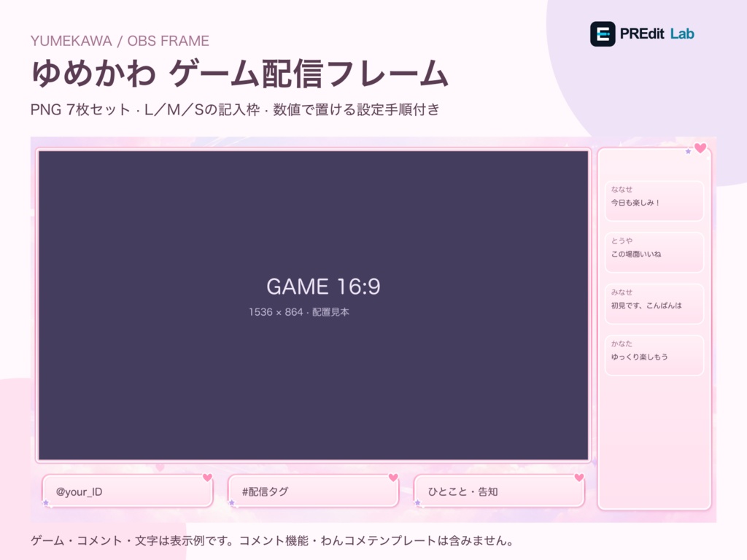Click the この場面いいね comment text
The image size is (747, 560).
coord(636,254)
